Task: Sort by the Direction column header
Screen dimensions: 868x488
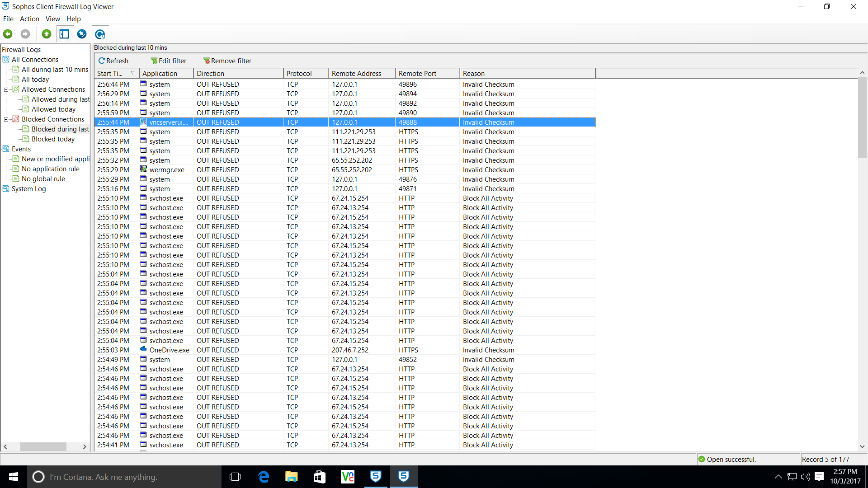Action: coord(239,73)
